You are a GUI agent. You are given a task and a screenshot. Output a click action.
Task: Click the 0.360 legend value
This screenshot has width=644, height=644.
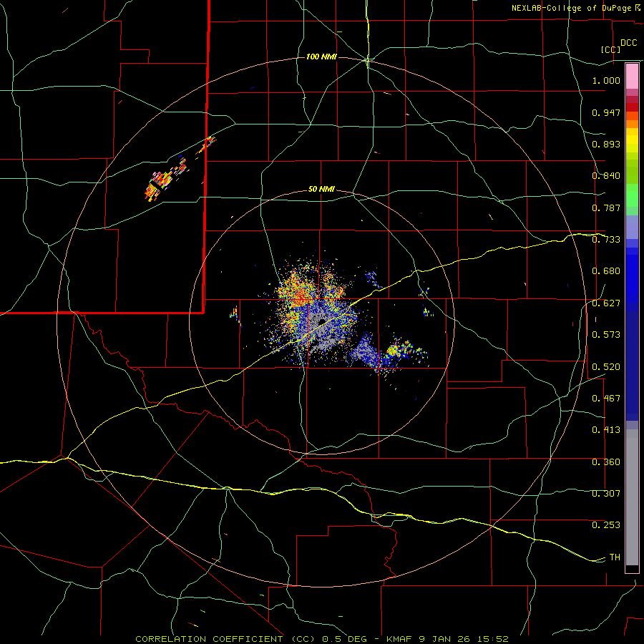(606, 462)
